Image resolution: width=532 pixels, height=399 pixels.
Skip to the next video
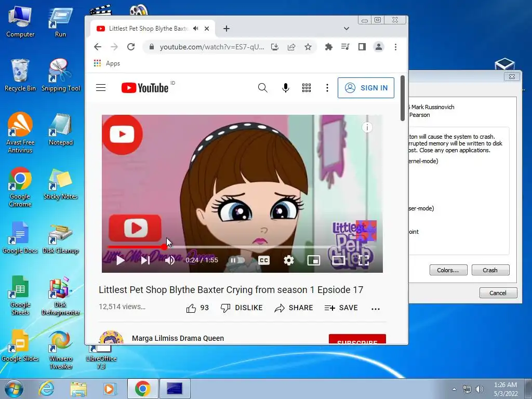(x=145, y=260)
